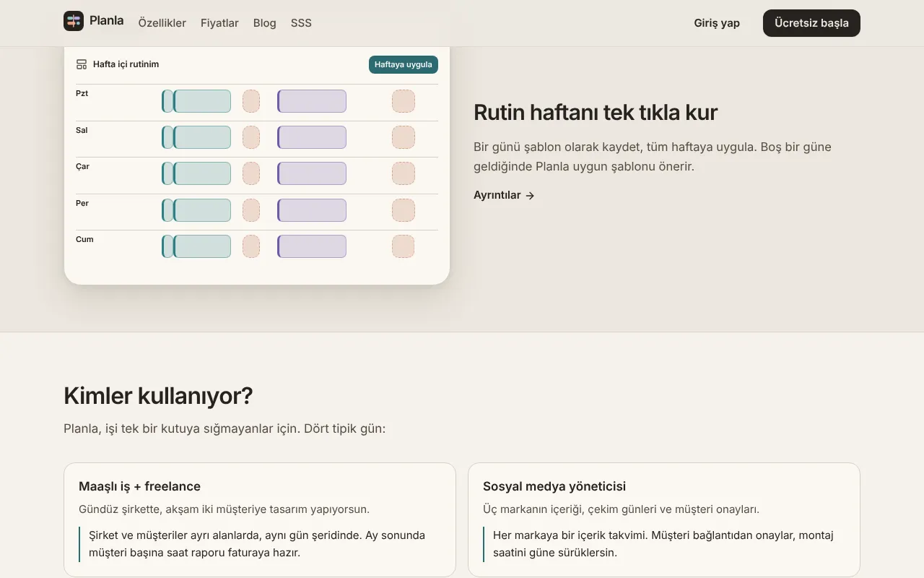Image resolution: width=924 pixels, height=578 pixels.
Task: Open the Blog link in the navbar
Action: coord(265,23)
